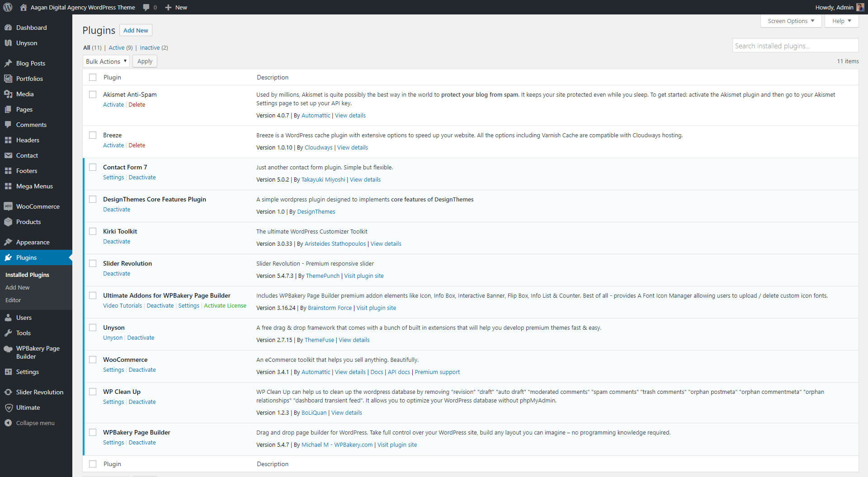The height and width of the screenshot is (477, 868).
Task: Click the Users person icon
Action: click(x=8, y=318)
